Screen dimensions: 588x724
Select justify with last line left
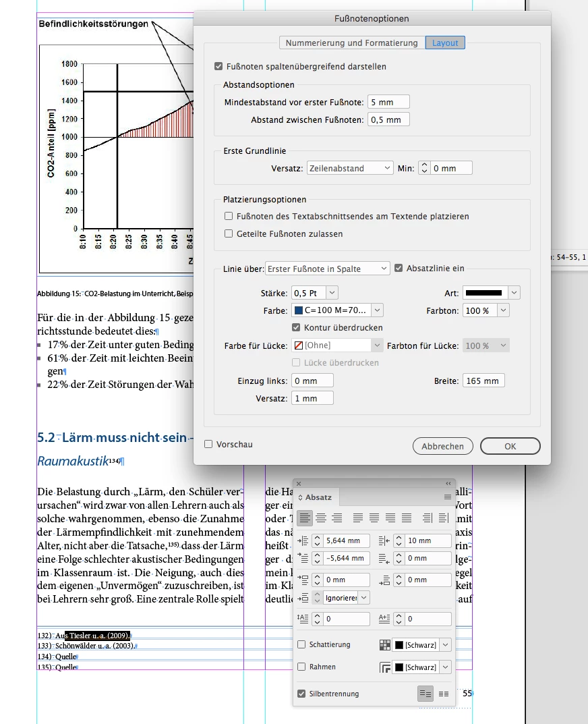[357, 518]
